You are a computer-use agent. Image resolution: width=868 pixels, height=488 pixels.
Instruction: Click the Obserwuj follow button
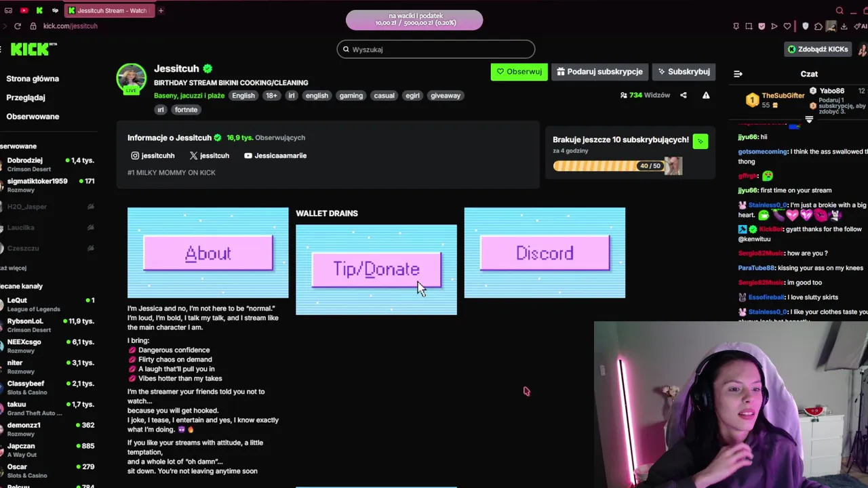tap(519, 72)
